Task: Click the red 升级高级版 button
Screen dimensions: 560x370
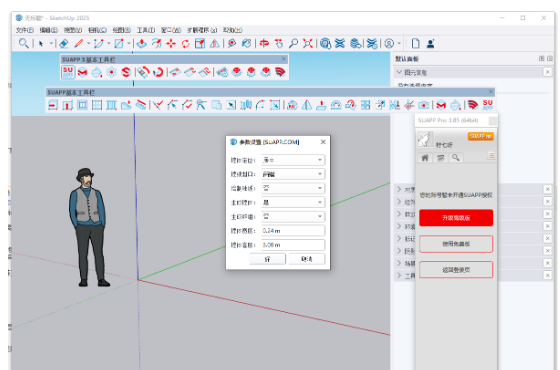Action: tap(456, 218)
